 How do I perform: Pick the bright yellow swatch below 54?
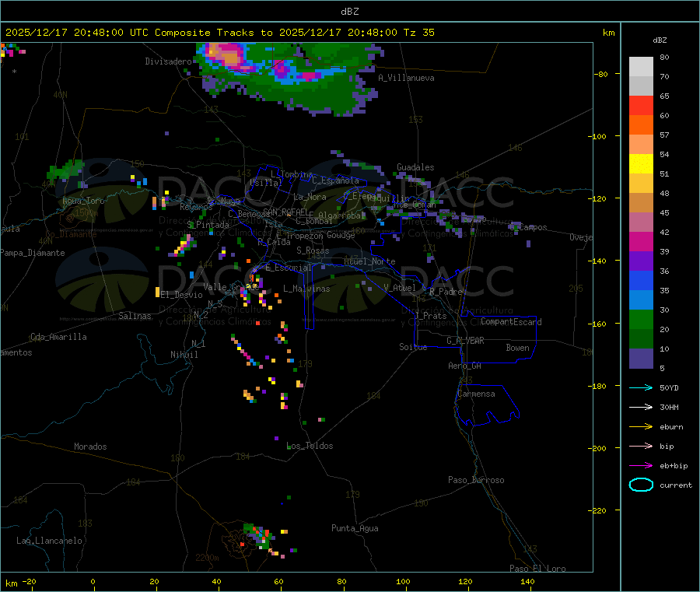click(641, 164)
